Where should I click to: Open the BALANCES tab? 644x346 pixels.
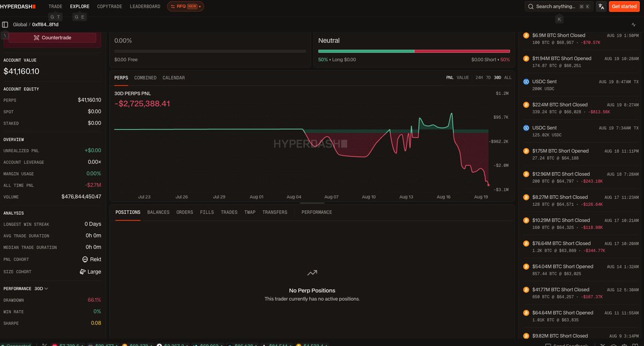(x=158, y=212)
